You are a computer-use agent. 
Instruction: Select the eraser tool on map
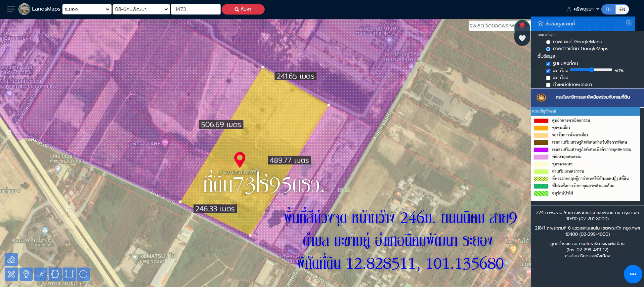click(x=11, y=260)
